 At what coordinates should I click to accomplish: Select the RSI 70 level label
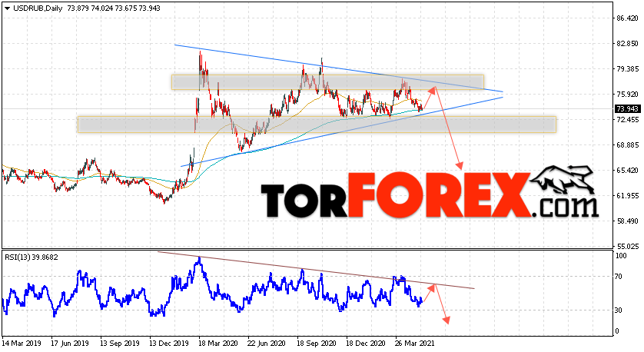point(619,277)
